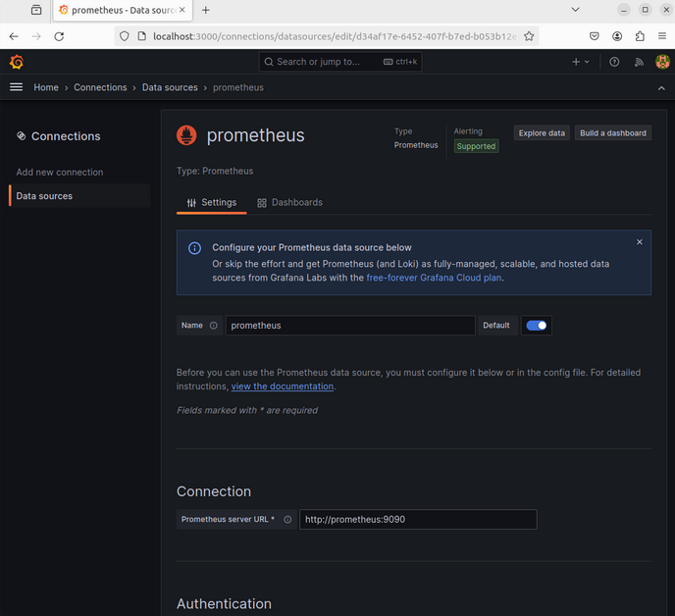Open browser extensions puzzle icon

click(640, 36)
